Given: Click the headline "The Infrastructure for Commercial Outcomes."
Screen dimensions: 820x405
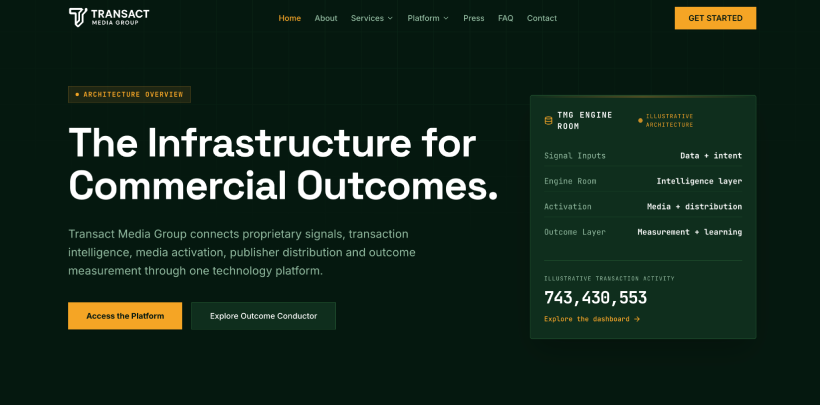Looking at the screenshot, I should [283, 164].
